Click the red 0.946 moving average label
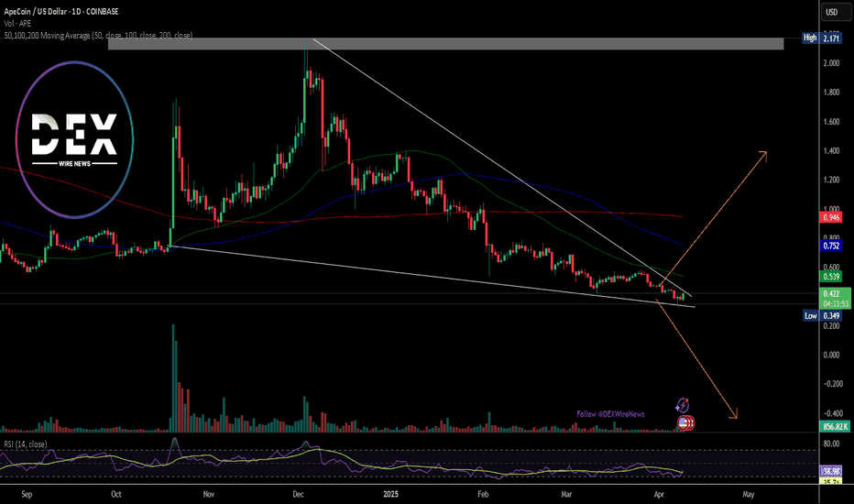854x504 pixels. 831,217
